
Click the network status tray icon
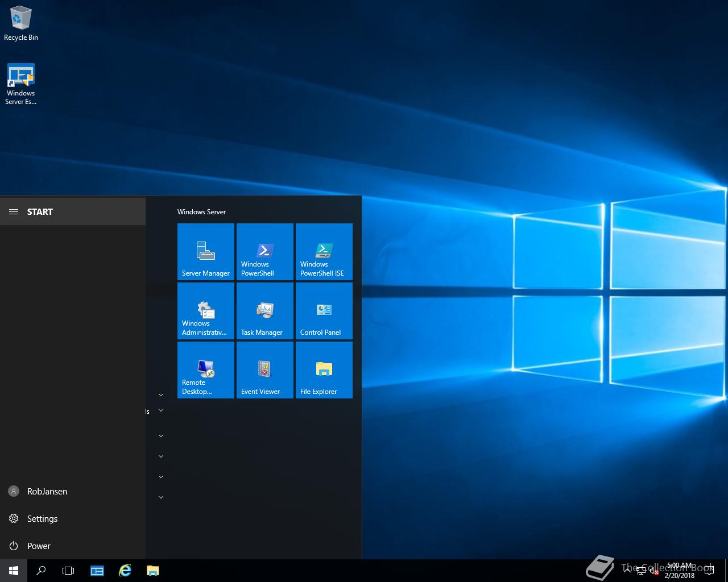click(641, 571)
